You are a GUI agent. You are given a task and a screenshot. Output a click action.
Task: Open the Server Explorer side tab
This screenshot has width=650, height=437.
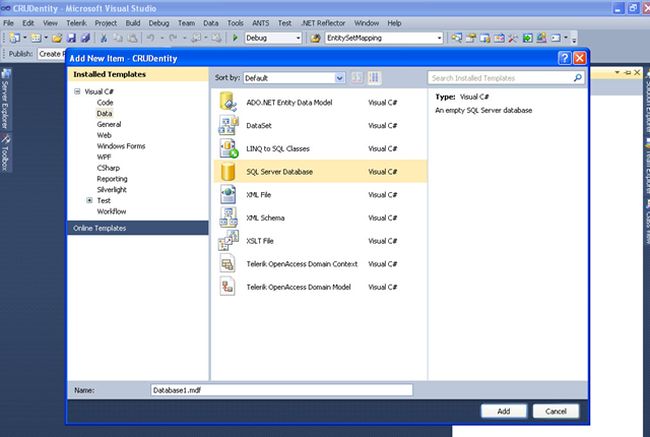click(6, 99)
